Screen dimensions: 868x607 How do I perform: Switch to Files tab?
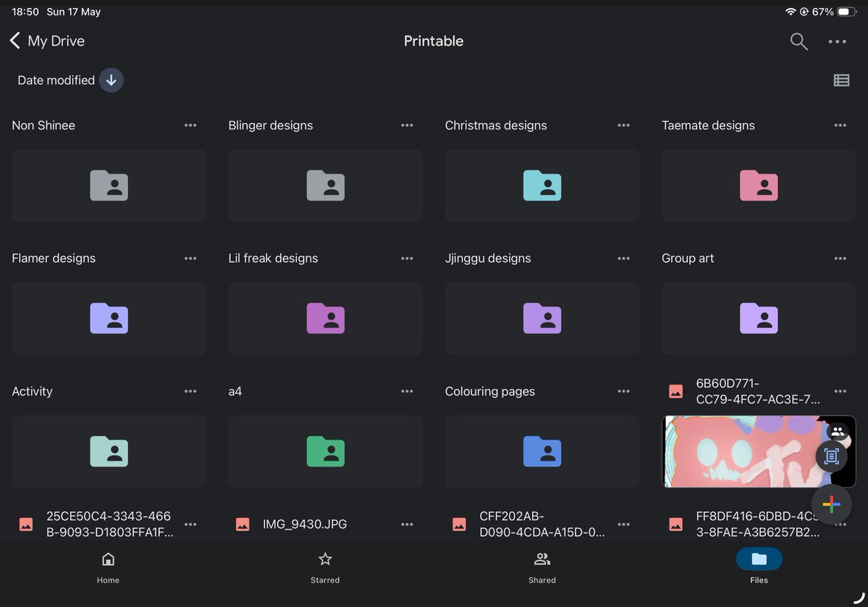(759, 568)
